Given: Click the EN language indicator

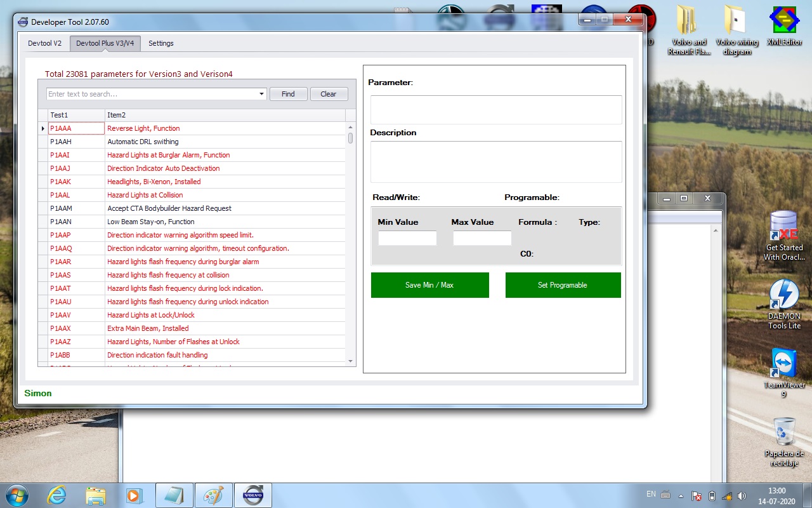Looking at the screenshot, I should pyautogui.click(x=651, y=494).
